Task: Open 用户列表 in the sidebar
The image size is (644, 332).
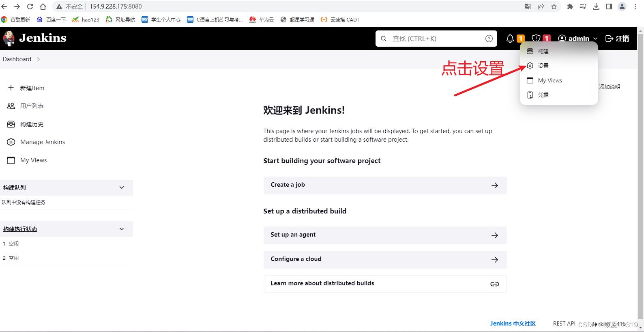Action: (x=32, y=106)
